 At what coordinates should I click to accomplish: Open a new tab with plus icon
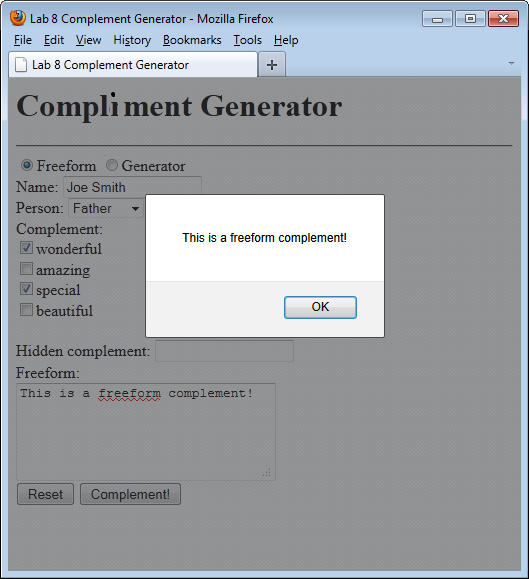pos(272,65)
